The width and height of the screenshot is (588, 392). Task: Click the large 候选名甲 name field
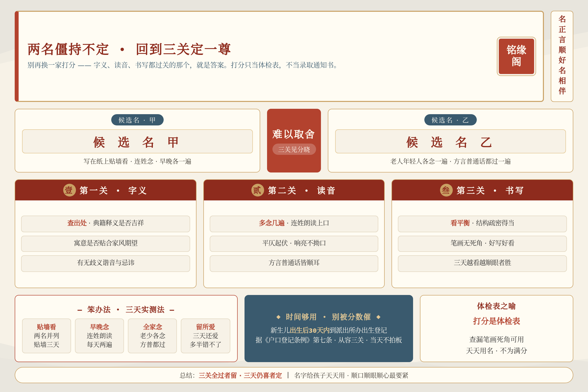pos(137,141)
